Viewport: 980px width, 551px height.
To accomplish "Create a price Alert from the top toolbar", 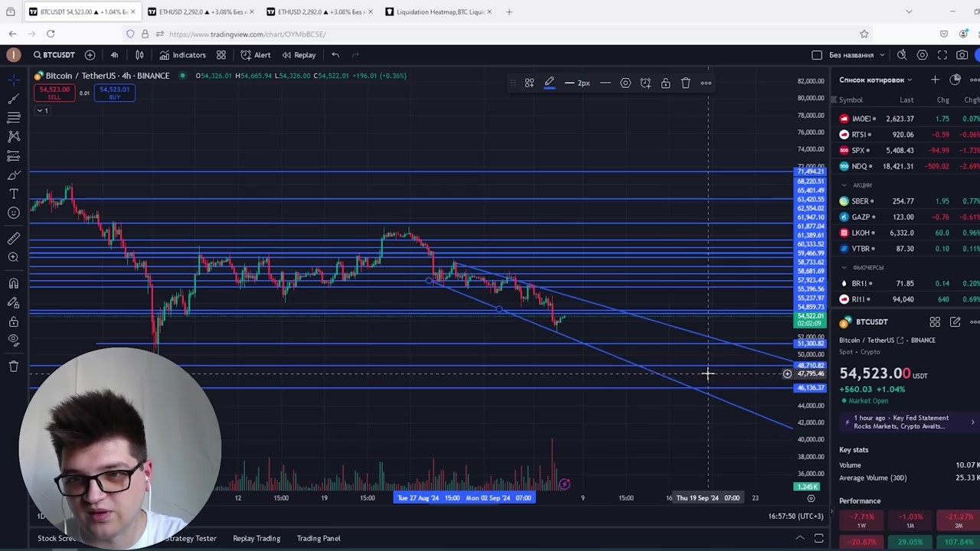I will pyautogui.click(x=256, y=55).
